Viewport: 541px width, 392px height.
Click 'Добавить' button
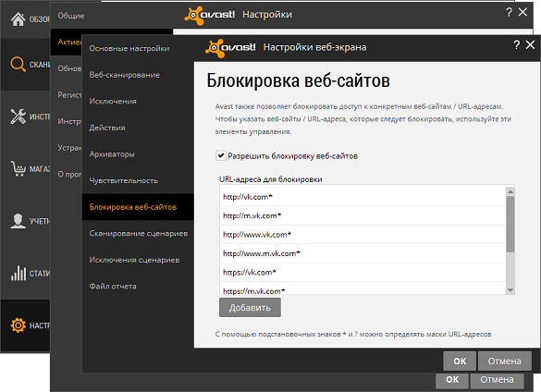point(250,308)
